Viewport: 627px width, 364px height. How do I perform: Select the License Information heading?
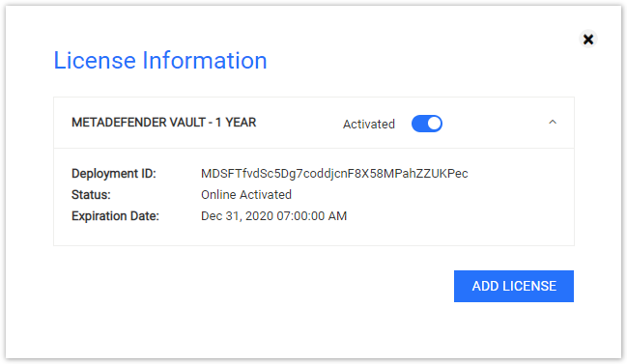pos(160,60)
